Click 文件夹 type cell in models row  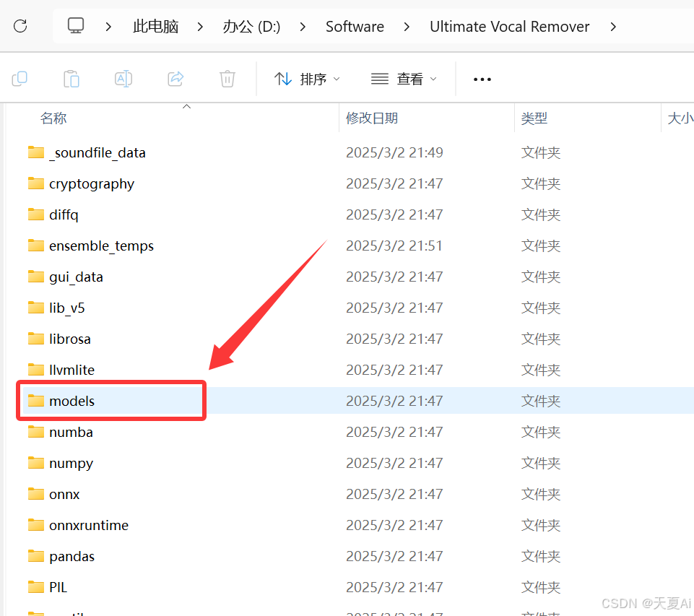541,401
